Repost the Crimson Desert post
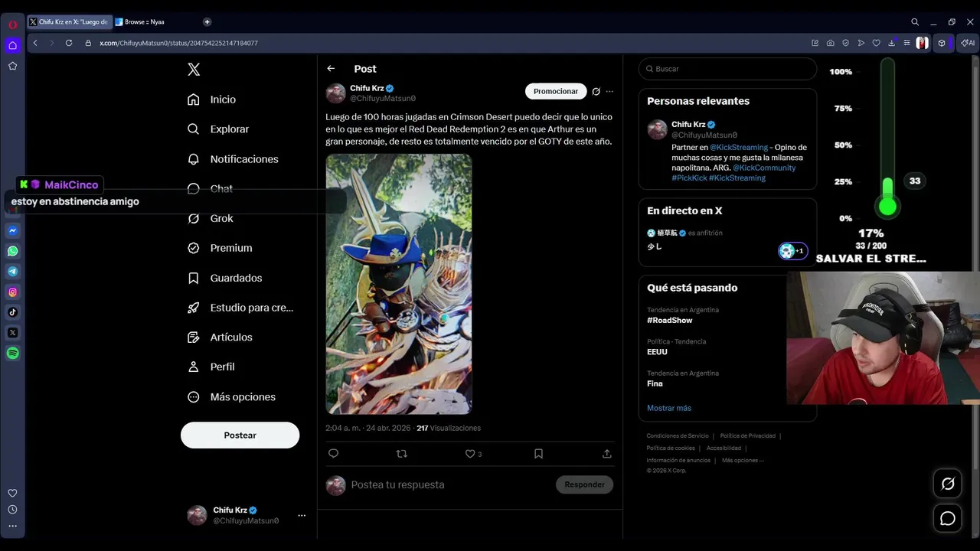The width and height of the screenshot is (980, 551). [401, 454]
